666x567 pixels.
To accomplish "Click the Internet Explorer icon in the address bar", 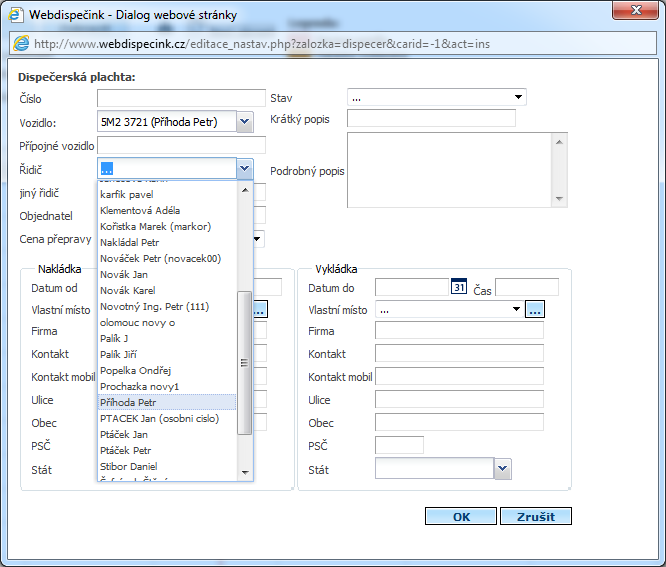I will click(x=21, y=43).
